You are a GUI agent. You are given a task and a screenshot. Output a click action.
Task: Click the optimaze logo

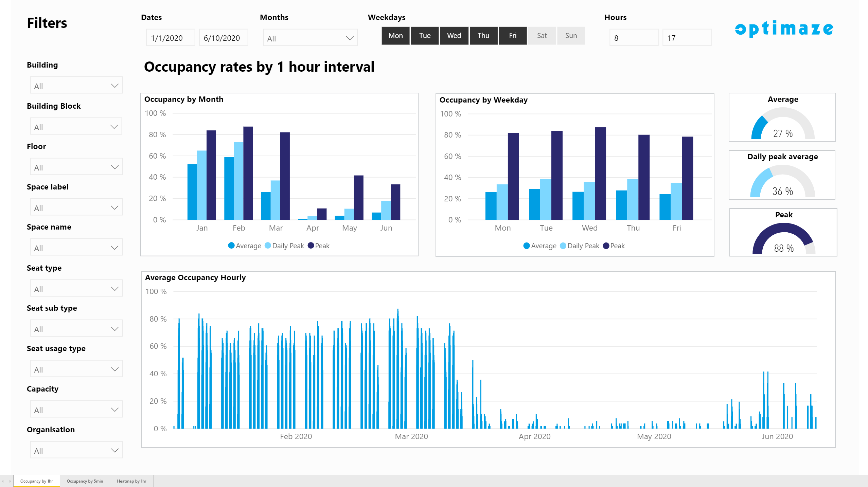coord(784,29)
